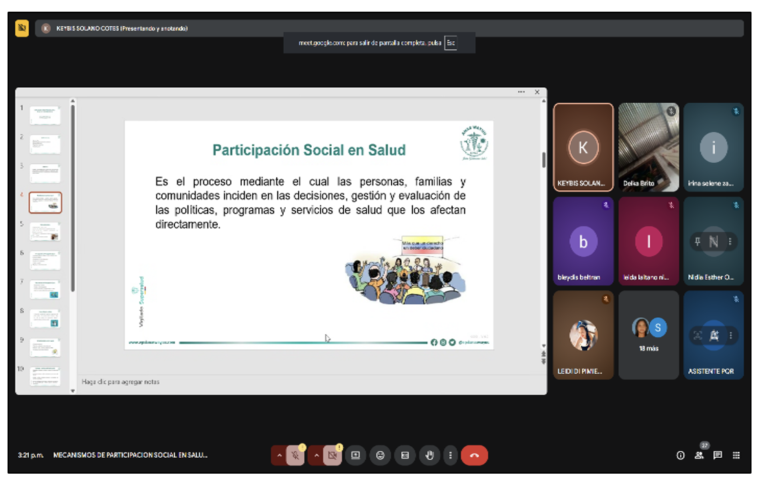This screenshot has width=768, height=486.
Task: Select slide 5 thumbnail in the panel
Action: pos(45,231)
